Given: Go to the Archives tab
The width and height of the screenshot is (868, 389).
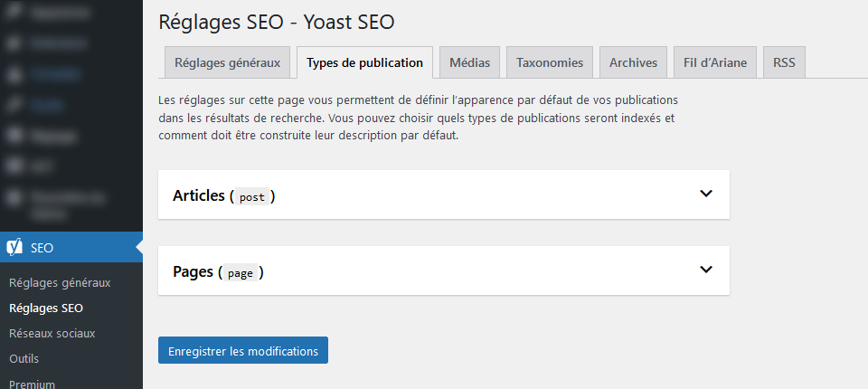Looking at the screenshot, I should point(633,63).
